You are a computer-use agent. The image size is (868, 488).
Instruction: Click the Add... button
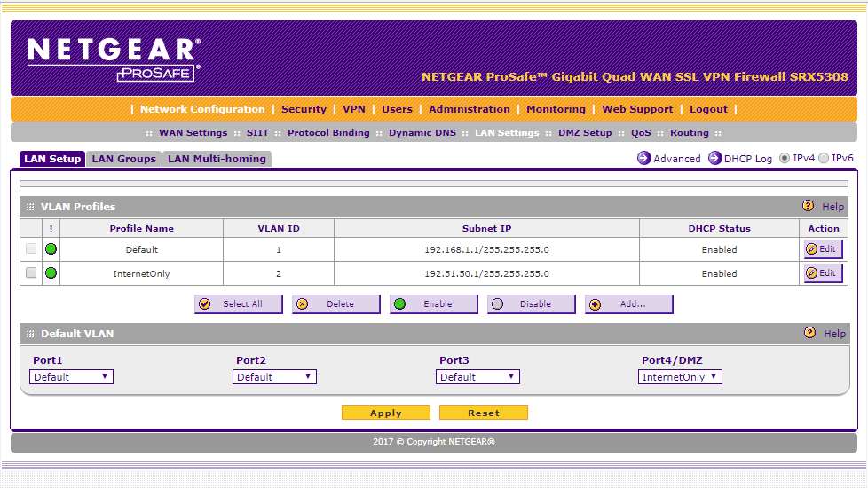[628, 304]
